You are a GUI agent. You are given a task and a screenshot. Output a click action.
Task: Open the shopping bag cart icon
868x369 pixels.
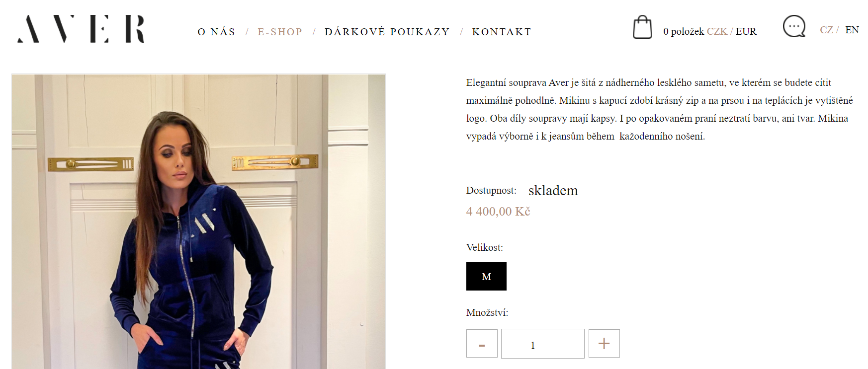[642, 27]
